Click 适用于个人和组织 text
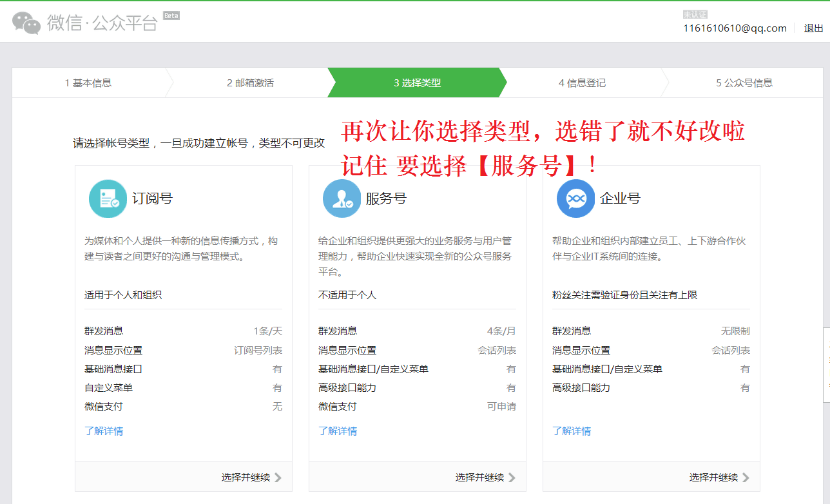830x504 pixels. pyautogui.click(x=123, y=295)
